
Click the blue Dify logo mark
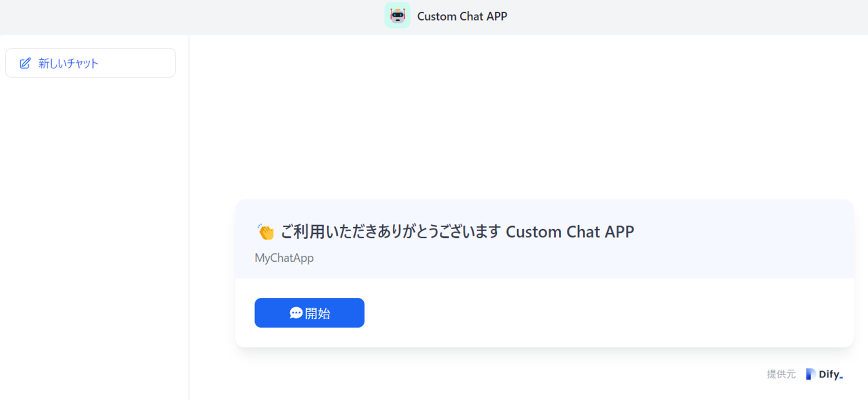tap(810, 374)
